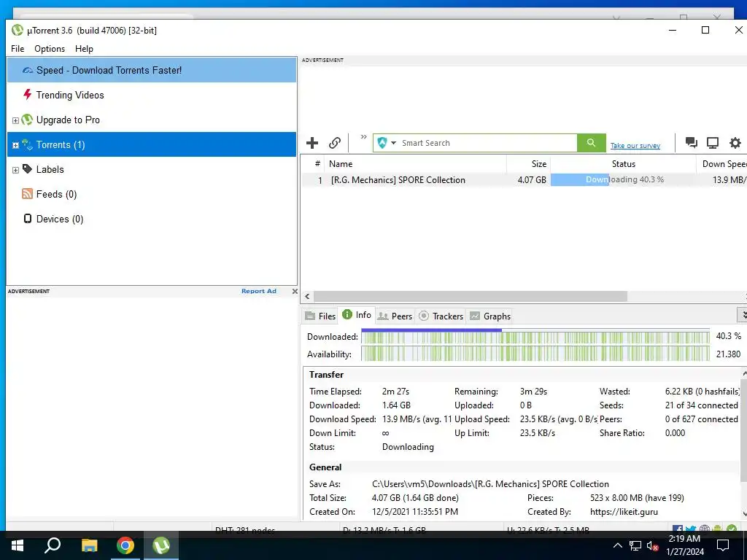Click the uTorrent logo in the title bar

(18, 30)
